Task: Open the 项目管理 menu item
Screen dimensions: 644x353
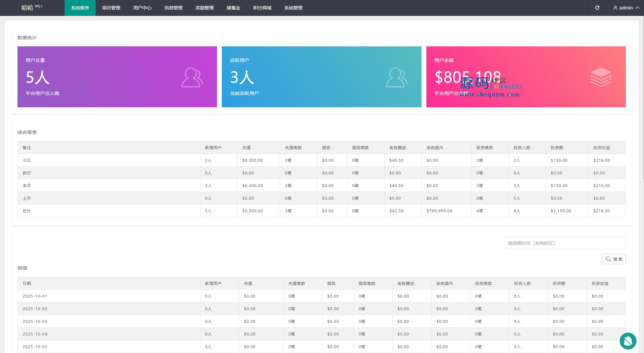Action: 111,8
